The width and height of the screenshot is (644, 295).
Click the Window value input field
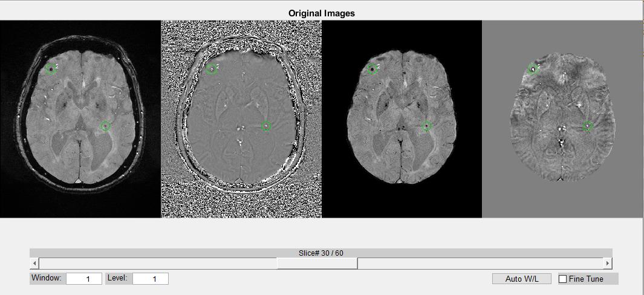(x=84, y=279)
